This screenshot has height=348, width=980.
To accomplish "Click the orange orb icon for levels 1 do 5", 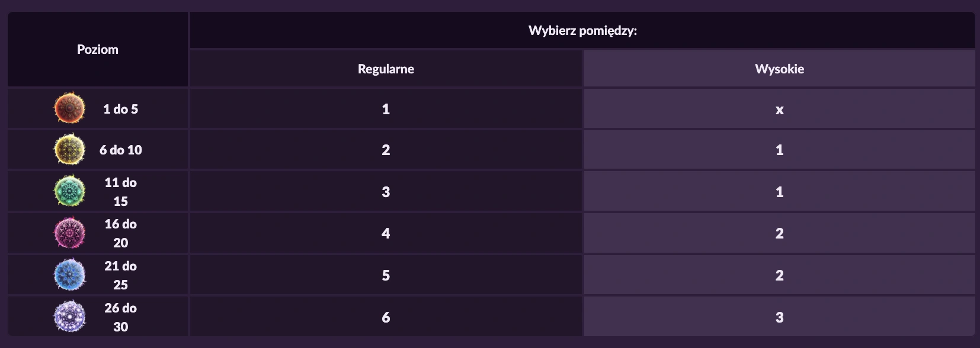I will click(70, 108).
